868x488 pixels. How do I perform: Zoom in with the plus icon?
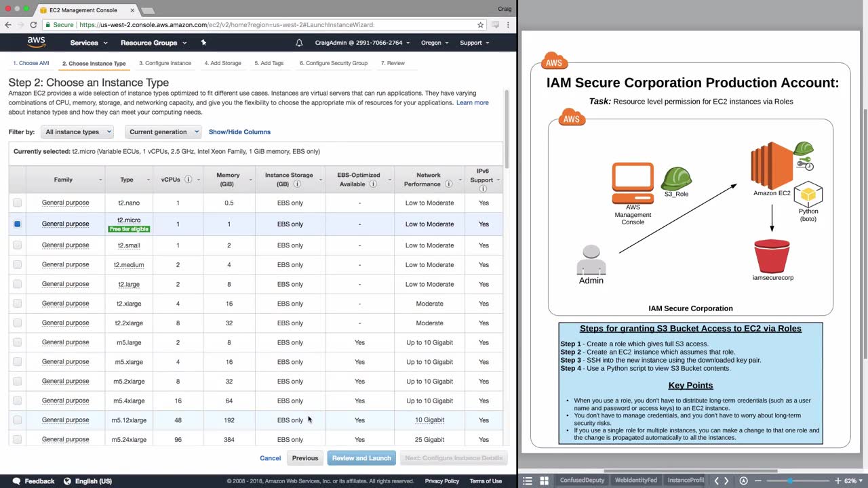point(838,481)
